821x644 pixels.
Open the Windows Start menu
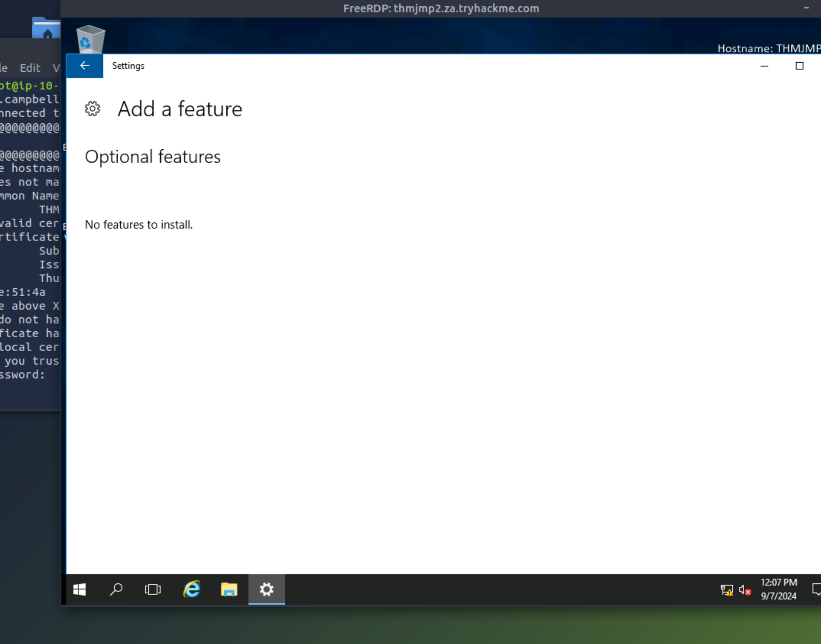pos(80,589)
